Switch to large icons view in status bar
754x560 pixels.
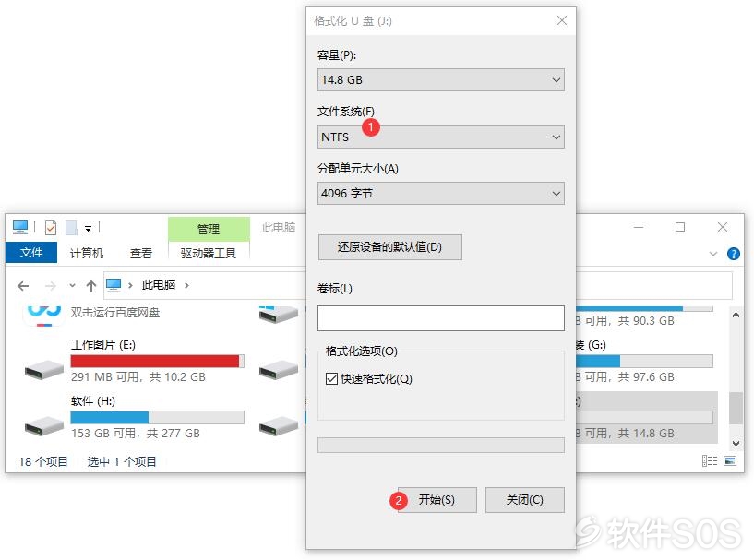click(x=730, y=461)
